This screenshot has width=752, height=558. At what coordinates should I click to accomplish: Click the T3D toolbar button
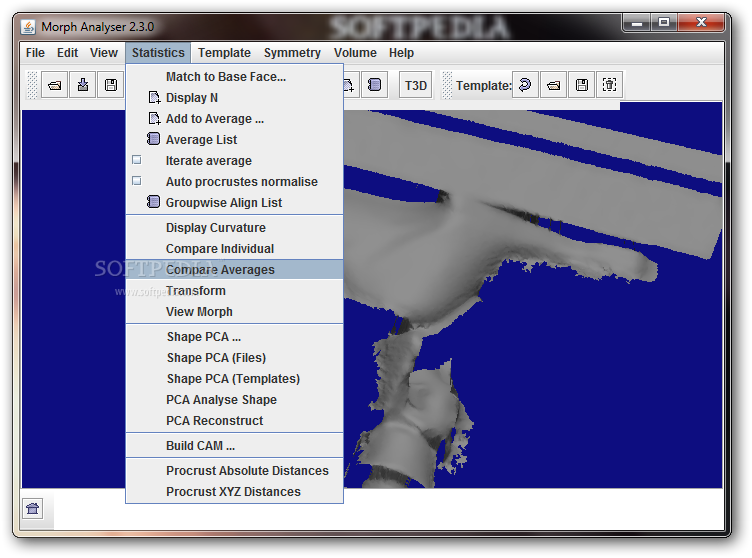point(415,85)
